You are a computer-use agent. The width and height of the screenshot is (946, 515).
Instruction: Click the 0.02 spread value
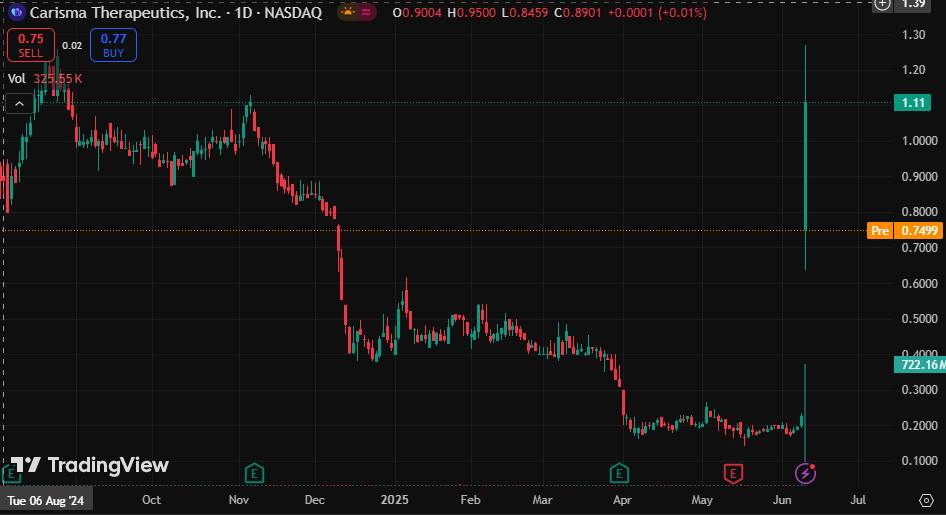pos(72,46)
